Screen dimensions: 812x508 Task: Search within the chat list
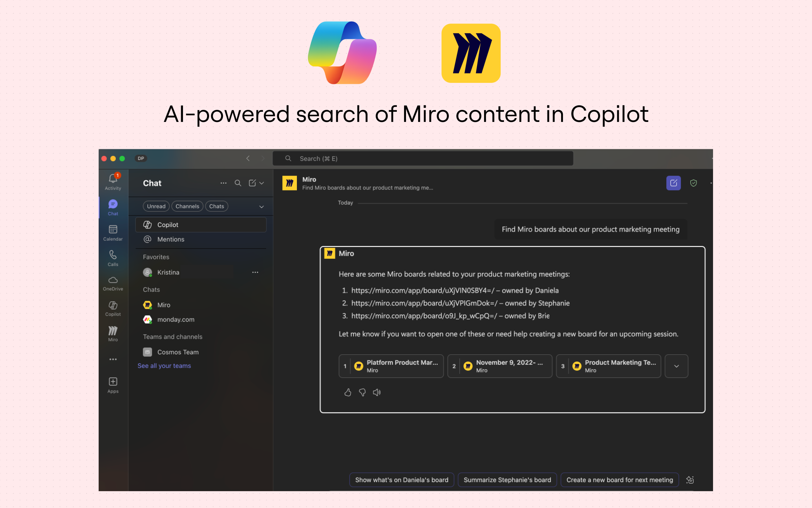pos(238,183)
